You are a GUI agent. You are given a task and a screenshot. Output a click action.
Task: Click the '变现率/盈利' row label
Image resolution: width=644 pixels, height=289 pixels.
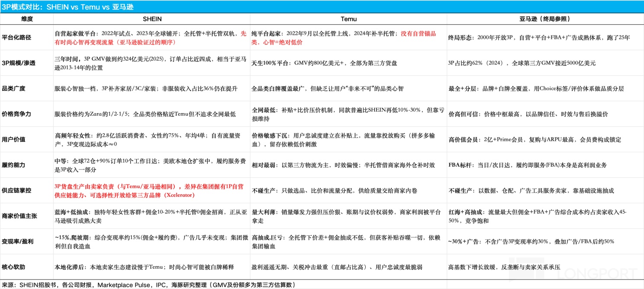19,241
